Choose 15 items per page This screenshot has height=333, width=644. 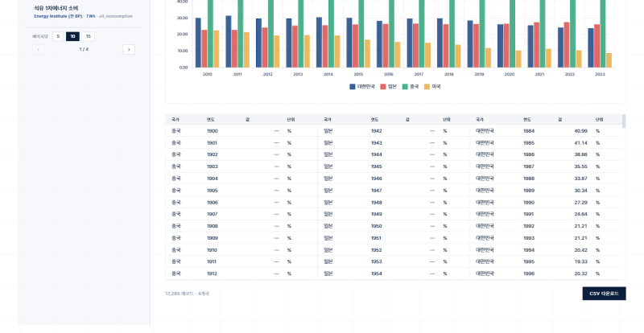pyautogui.click(x=88, y=36)
